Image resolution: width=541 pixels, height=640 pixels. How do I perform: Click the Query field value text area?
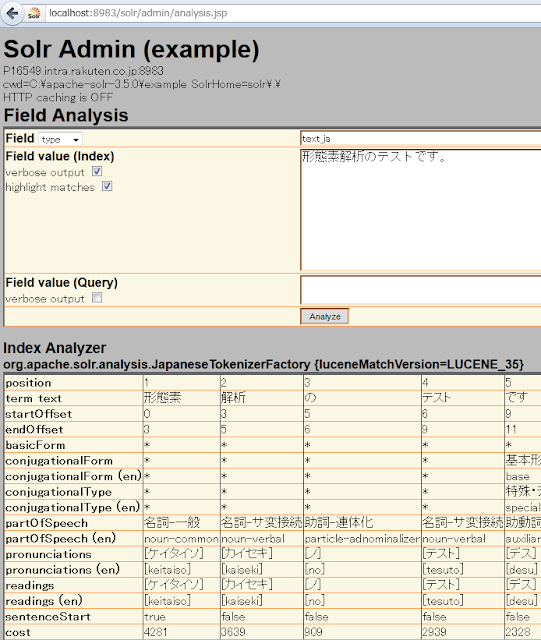[x=421, y=290]
